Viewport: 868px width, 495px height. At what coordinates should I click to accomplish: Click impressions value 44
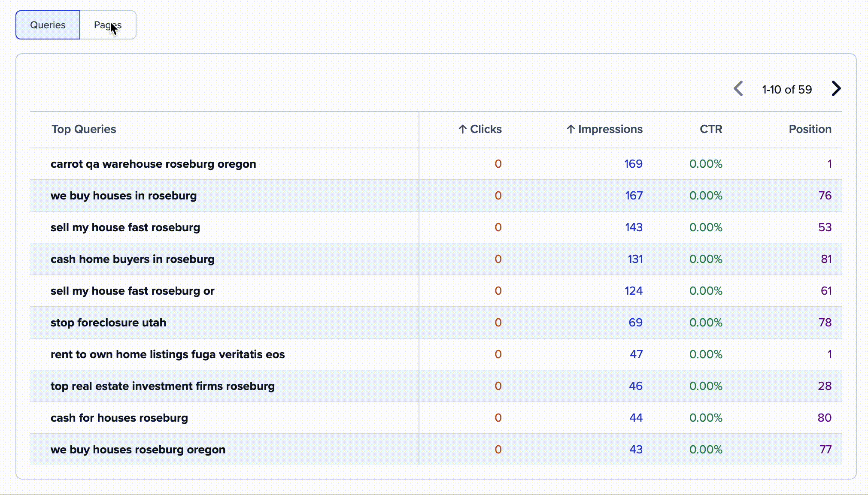click(636, 418)
